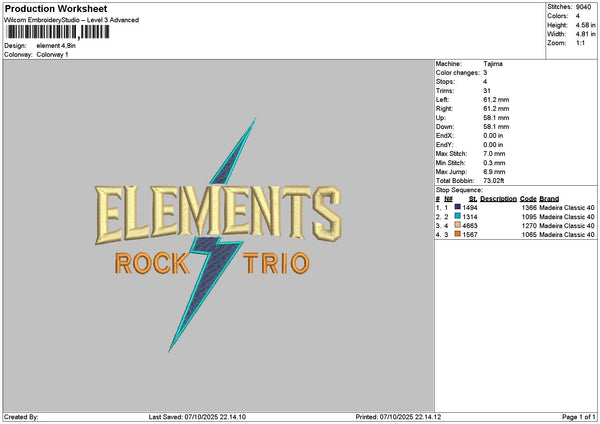Click the embroidery design preview image
This screenshot has height=424, width=600.
coord(218,235)
